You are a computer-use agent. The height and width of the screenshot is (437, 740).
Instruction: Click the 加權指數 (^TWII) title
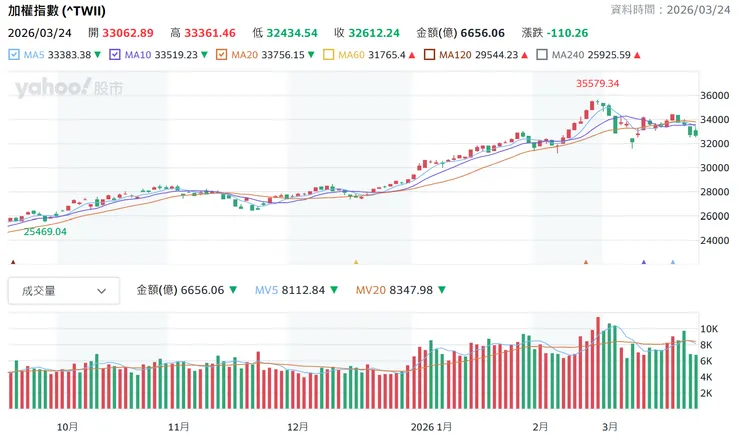coord(57,10)
